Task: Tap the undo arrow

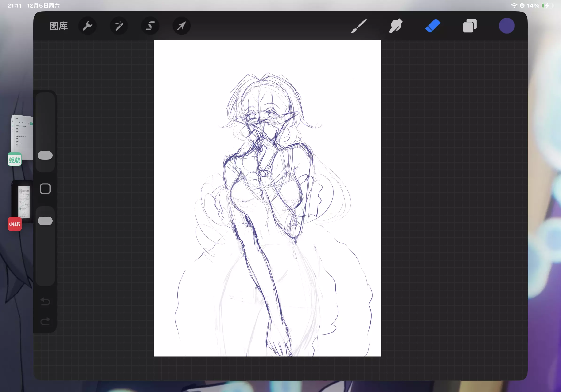Action: [x=45, y=302]
